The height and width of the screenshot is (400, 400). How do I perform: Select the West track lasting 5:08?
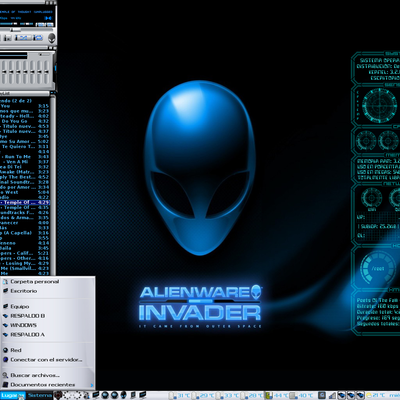pos(25,192)
